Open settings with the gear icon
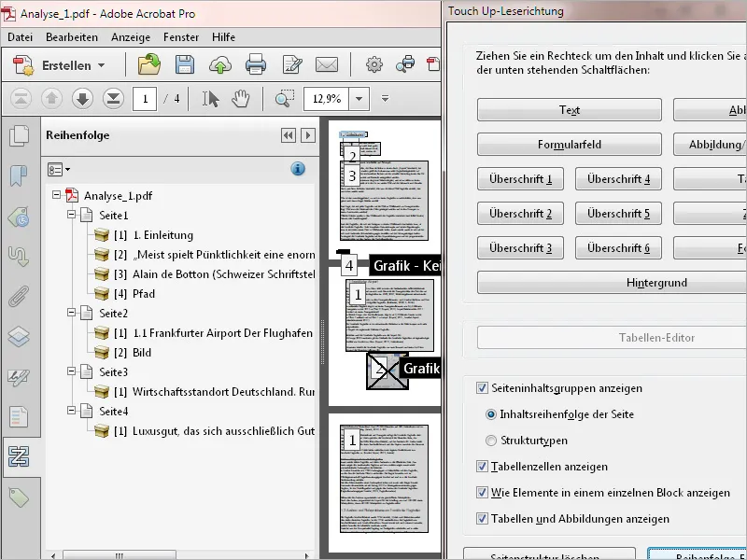This screenshot has height=560, width=747. coord(374,64)
